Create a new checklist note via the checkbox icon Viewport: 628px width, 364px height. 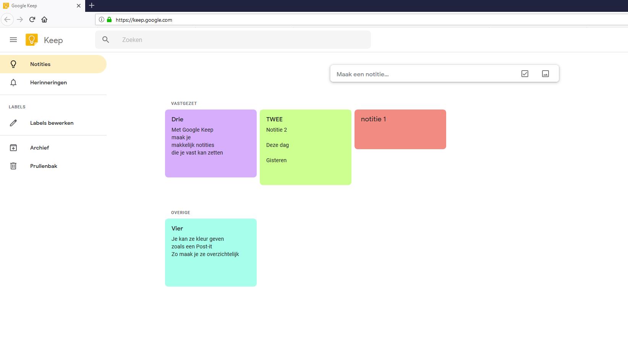point(525,73)
